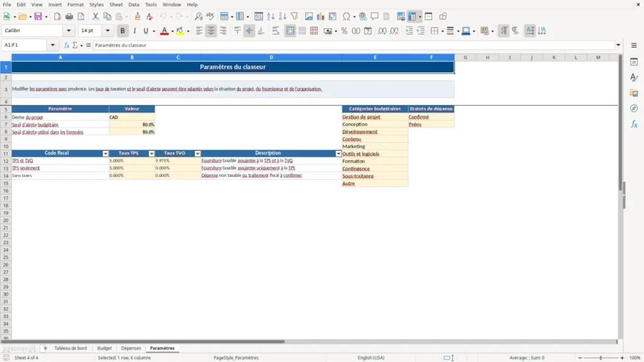Insert a special character (omega icon)
Image resolution: width=644 pixels, height=362 pixels.
pyautogui.click(x=347, y=16)
